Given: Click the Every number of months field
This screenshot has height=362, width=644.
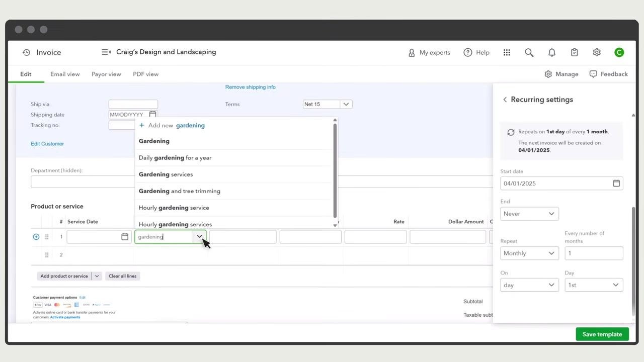Looking at the screenshot, I should pyautogui.click(x=594, y=253).
